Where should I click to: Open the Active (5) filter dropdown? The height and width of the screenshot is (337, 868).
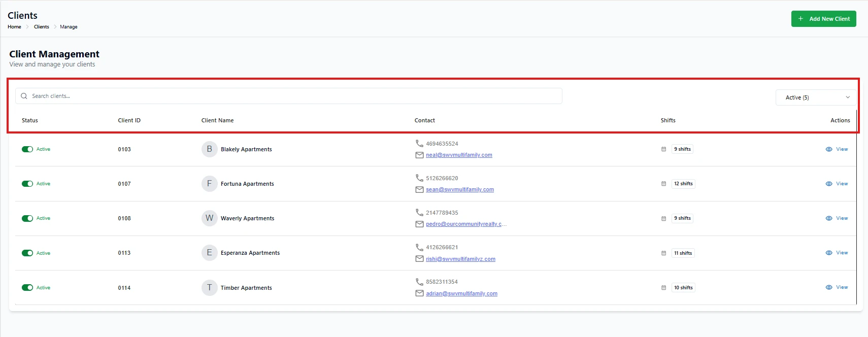click(x=816, y=97)
